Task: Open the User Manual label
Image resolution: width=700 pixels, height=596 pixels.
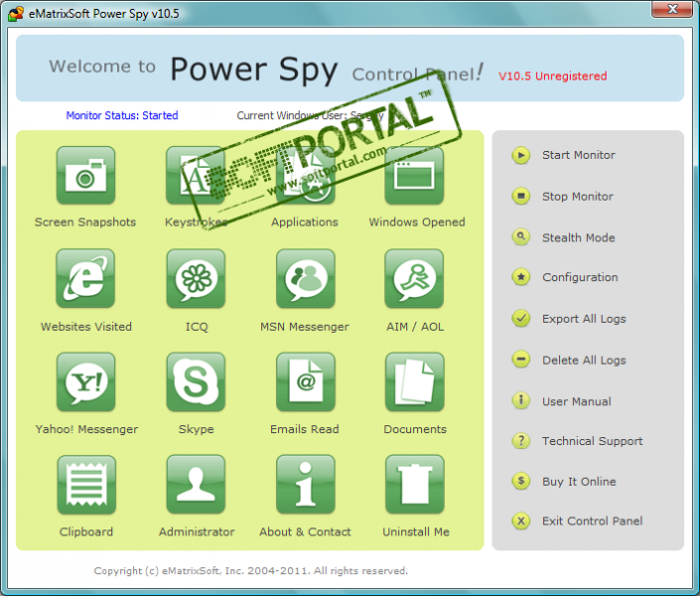Action: point(577,401)
